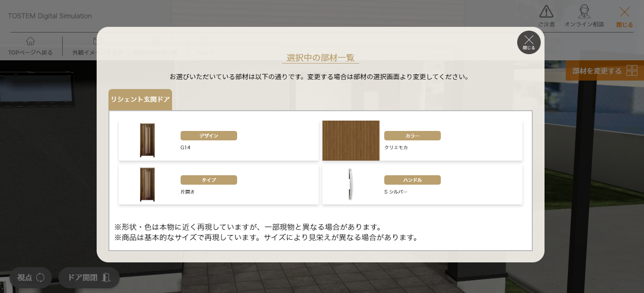
Task: Click the S シルバー handle thumbnail
Action: [351, 184]
